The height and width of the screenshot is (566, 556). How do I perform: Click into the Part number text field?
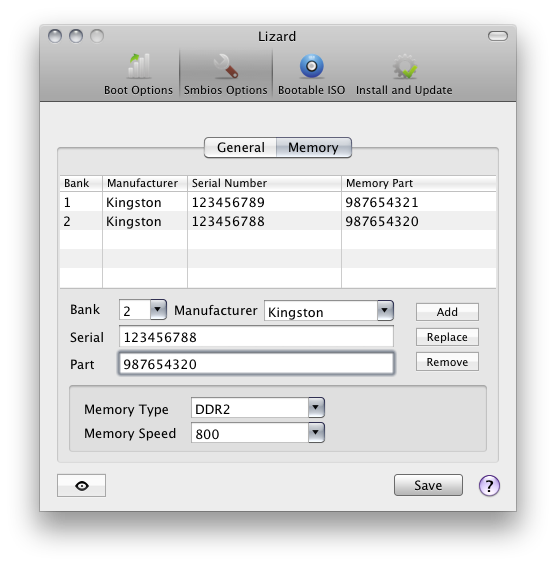click(x=256, y=363)
